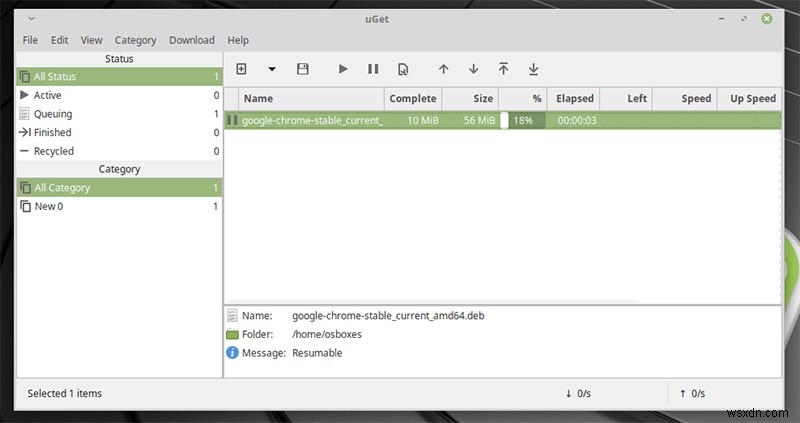Click the download speed indicator in status bar
This screenshot has width=800, height=423.
click(x=578, y=393)
